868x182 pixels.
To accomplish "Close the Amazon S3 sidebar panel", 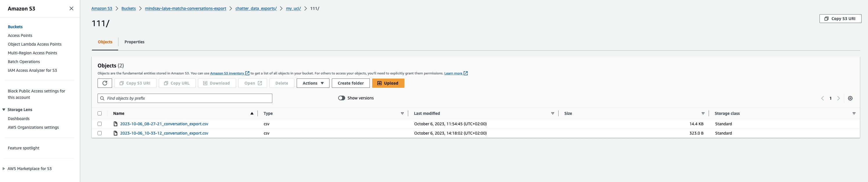I will coord(71,8).
